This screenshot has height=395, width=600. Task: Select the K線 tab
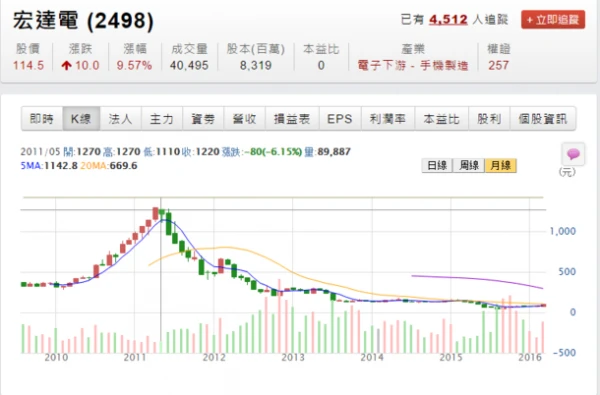coord(81,119)
